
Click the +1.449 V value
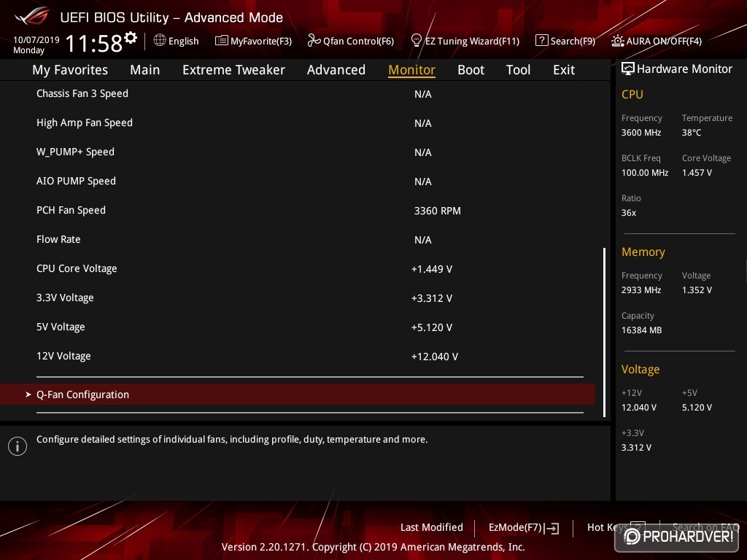432,269
